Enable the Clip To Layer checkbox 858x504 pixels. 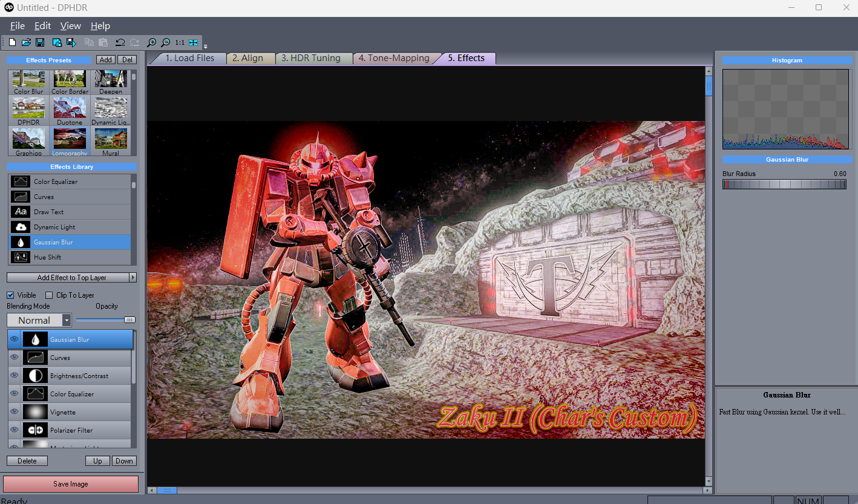(49, 295)
